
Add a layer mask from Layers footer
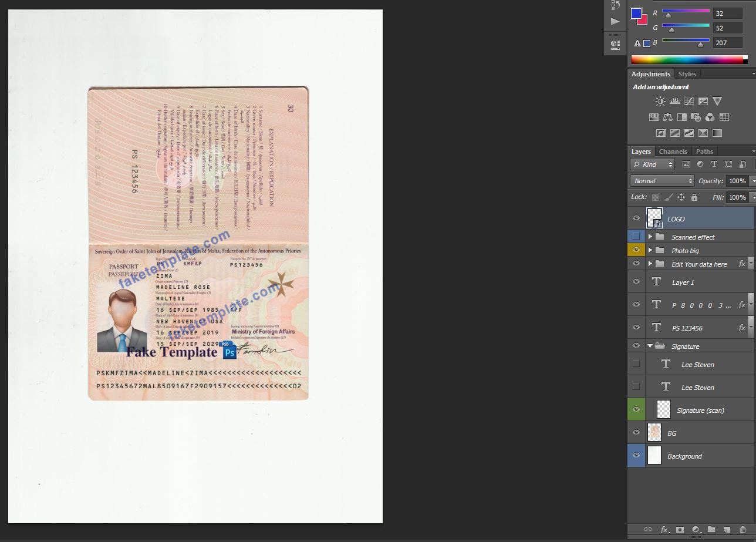point(680,530)
